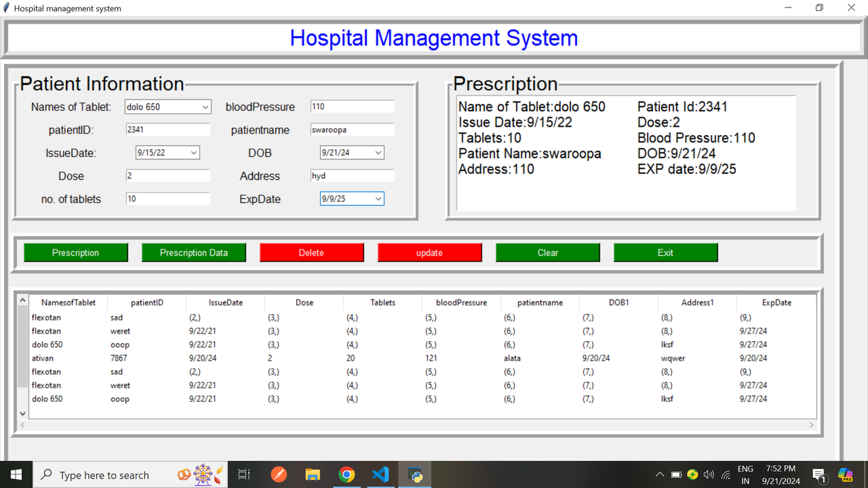
Task: Expand hidden system tray icons
Action: (x=660, y=474)
